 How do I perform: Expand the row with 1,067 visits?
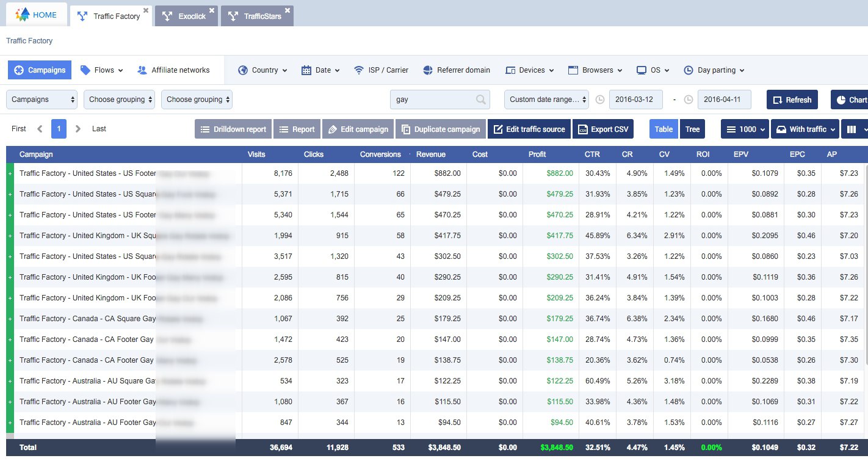coord(10,319)
